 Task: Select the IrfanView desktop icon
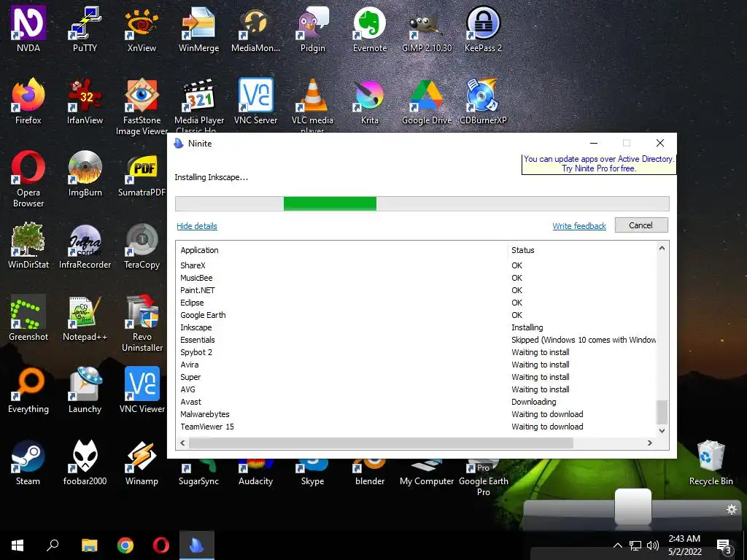85,101
